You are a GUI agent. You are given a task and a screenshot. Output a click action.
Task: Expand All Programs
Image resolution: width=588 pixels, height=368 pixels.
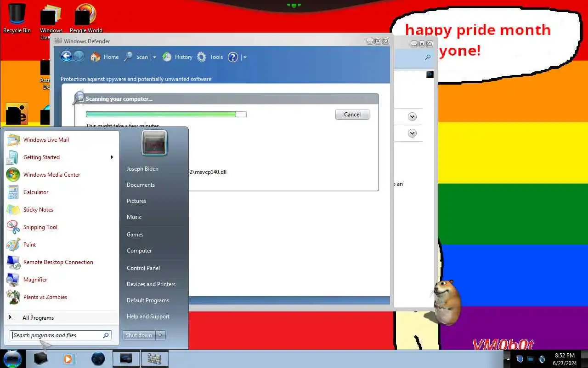pos(62,318)
